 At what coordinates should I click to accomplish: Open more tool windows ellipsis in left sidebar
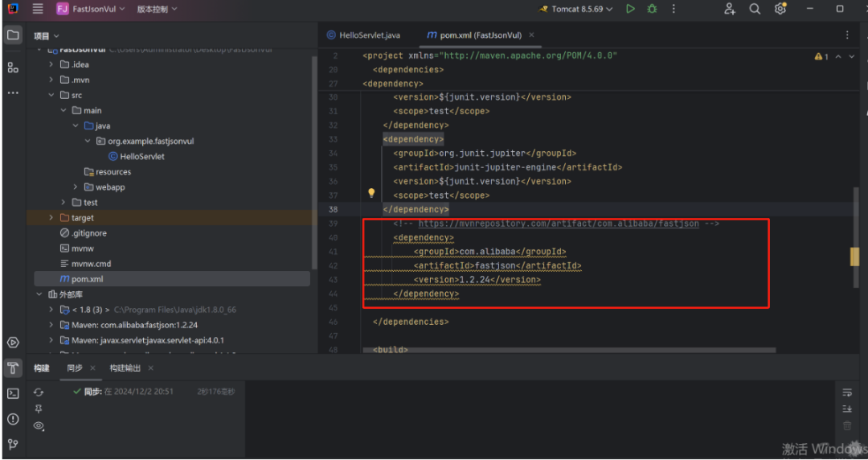coord(13,93)
